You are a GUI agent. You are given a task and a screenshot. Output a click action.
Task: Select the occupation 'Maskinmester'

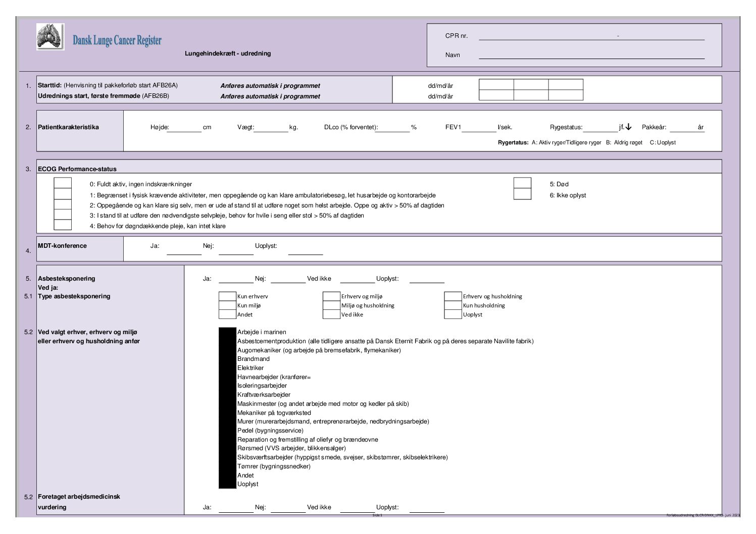[x=323, y=404]
